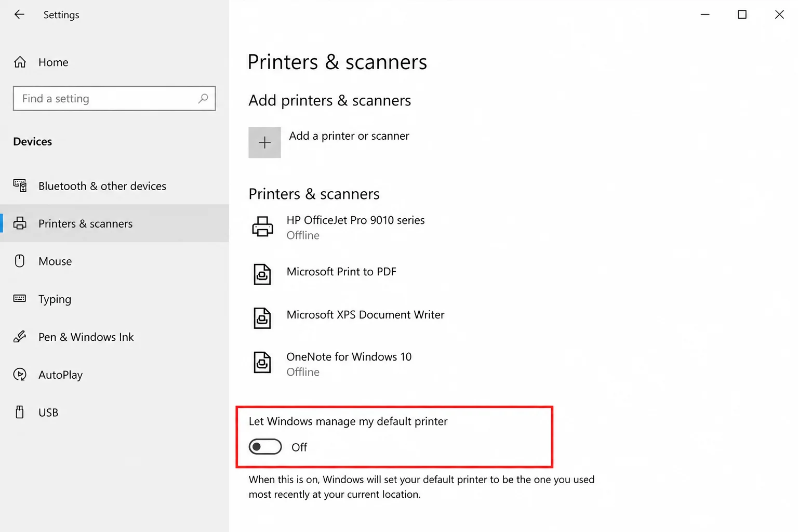This screenshot has width=798, height=532.
Task: Open Mouse settings page
Action: 114,261
